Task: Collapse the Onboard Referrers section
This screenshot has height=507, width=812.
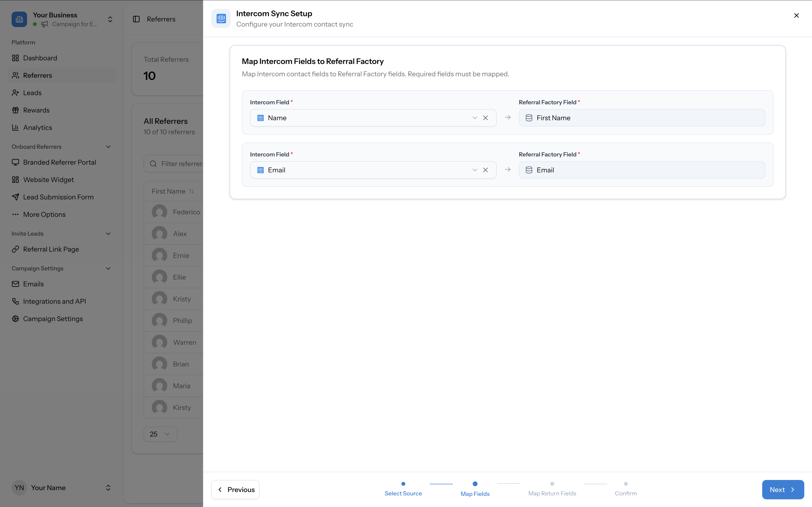Action: pyautogui.click(x=108, y=147)
